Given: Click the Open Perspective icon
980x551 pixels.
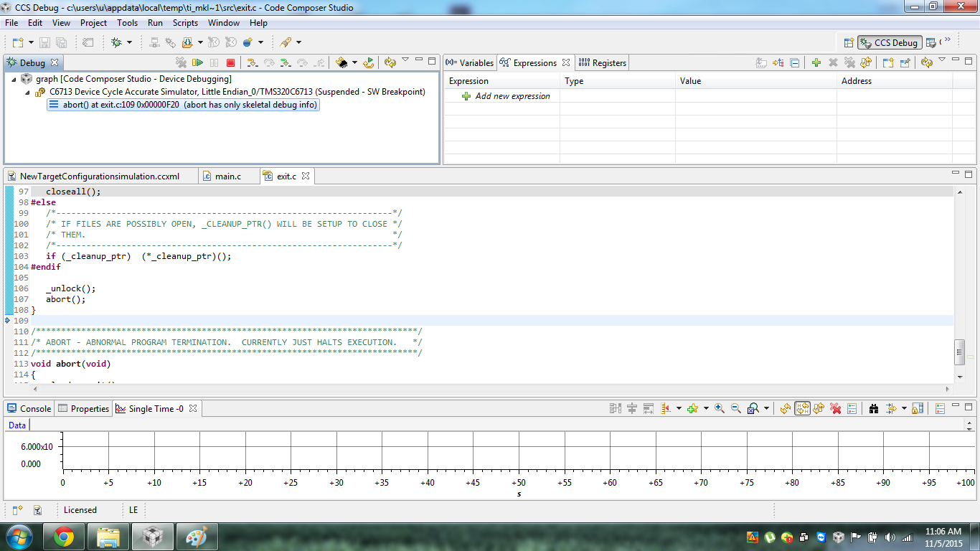Looking at the screenshot, I should [x=849, y=43].
